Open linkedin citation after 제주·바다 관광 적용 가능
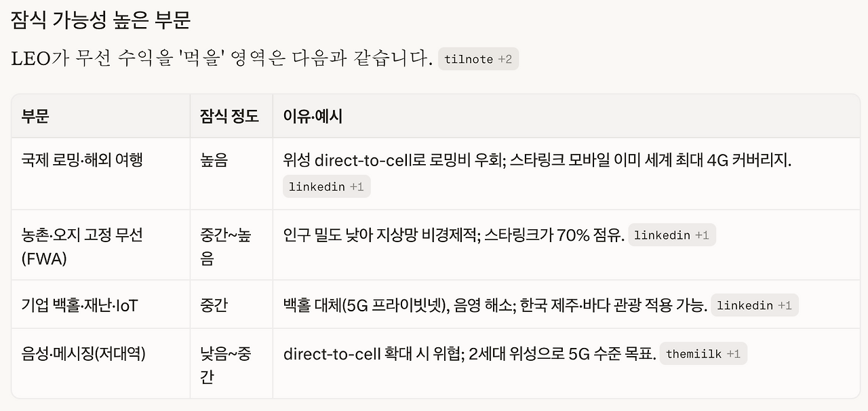The height and width of the screenshot is (411, 868). click(x=755, y=305)
